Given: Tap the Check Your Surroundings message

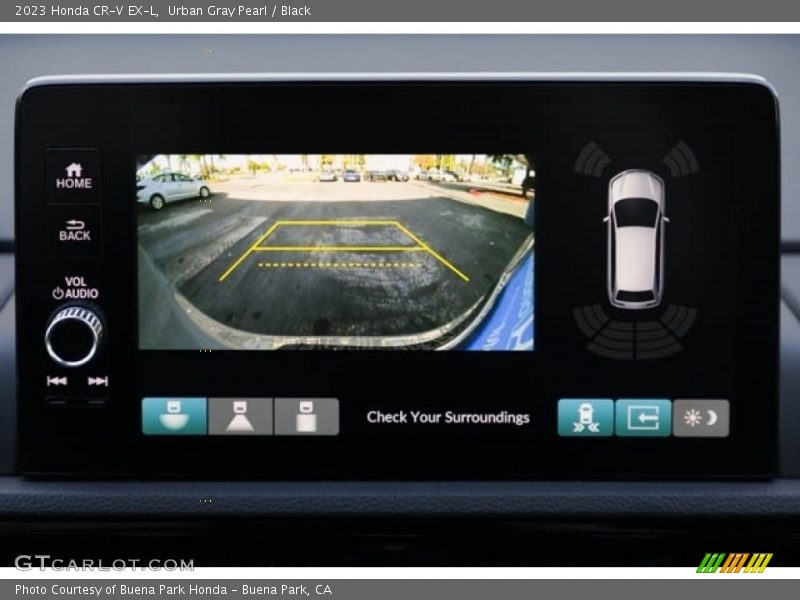Looking at the screenshot, I should tap(448, 417).
